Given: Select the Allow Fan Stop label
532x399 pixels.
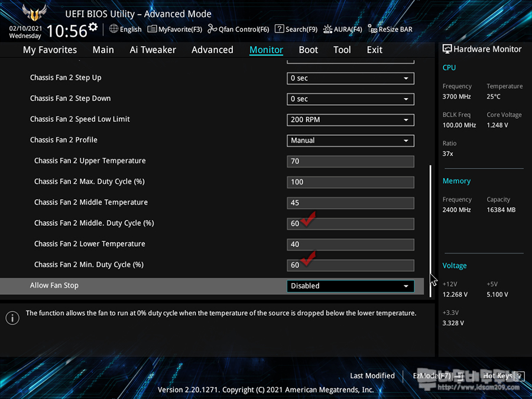Looking at the screenshot, I should click(54, 286).
